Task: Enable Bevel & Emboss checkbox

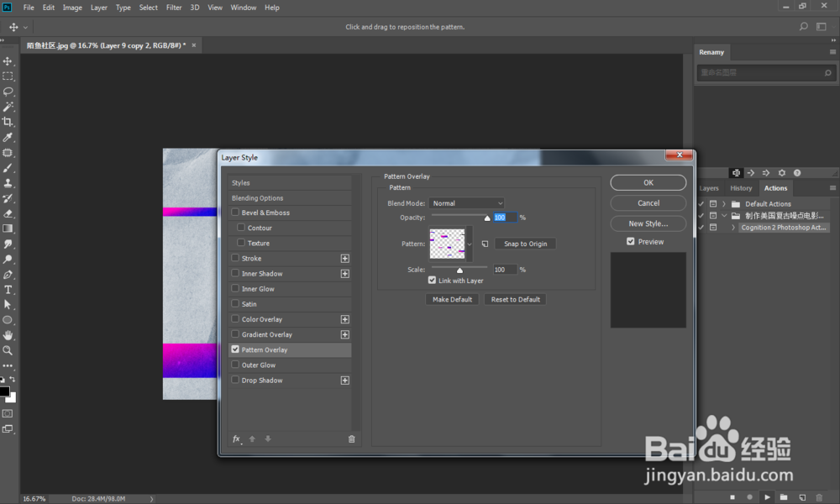Action: (235, 212)
